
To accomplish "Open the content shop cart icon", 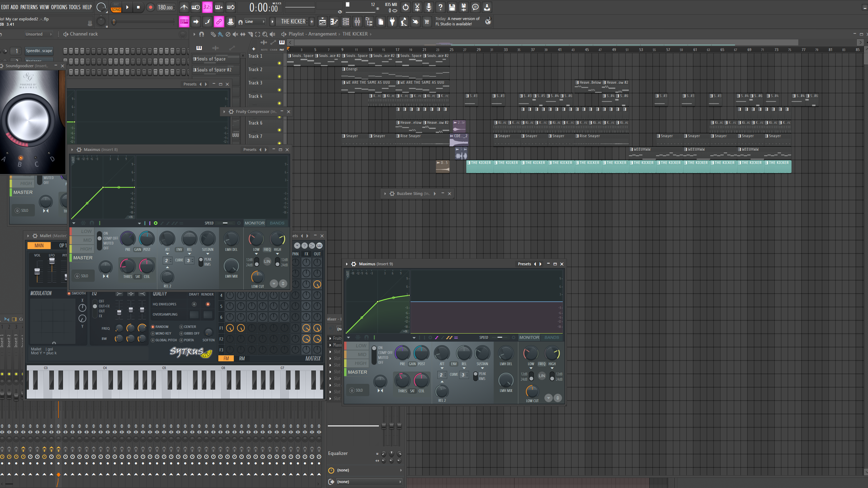I will (427, 22).
